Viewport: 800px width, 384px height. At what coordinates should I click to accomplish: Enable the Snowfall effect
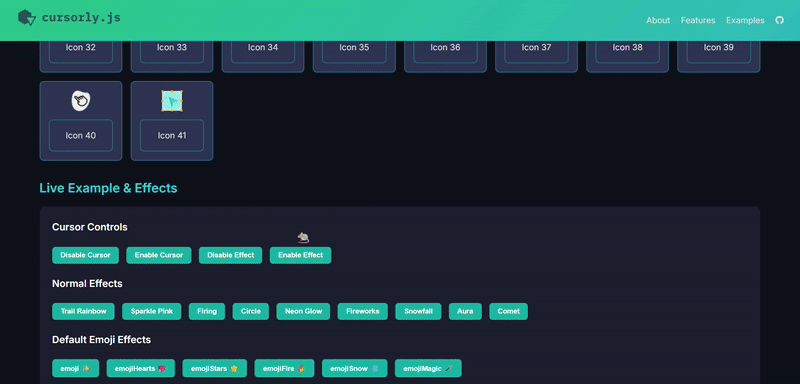coord(418,312)
